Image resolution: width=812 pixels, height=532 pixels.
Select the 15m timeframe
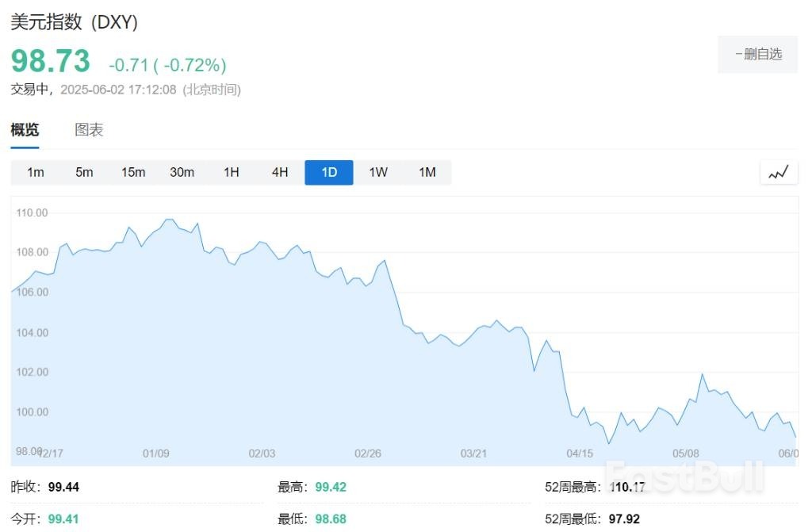tap(133, 172)
